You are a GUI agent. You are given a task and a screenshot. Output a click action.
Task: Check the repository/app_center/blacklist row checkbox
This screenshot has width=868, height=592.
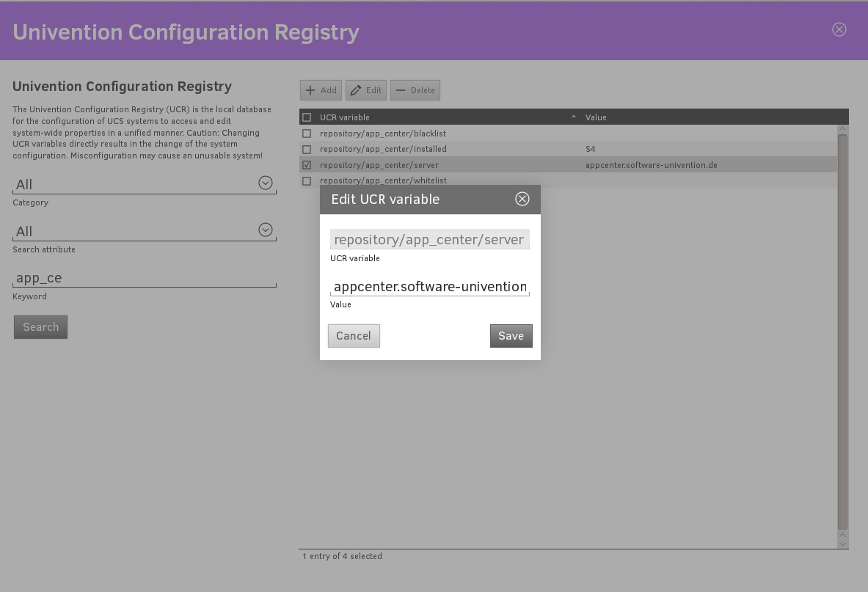(x=307, y=134)
